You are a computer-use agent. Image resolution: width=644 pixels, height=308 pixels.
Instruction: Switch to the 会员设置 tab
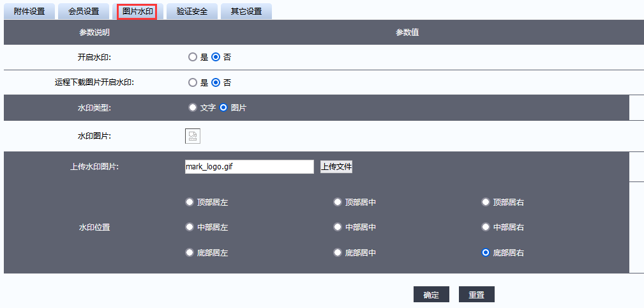tap(84, 11)
